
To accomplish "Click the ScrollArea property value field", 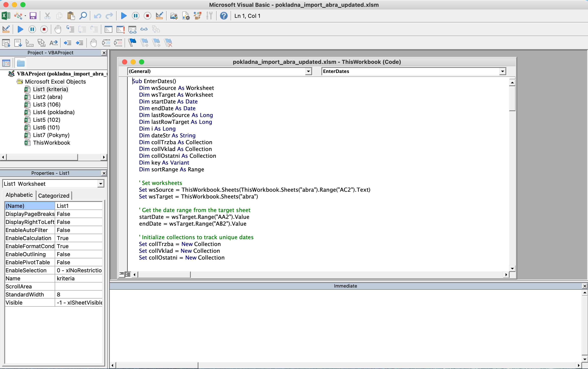I will tap(79, 287).
